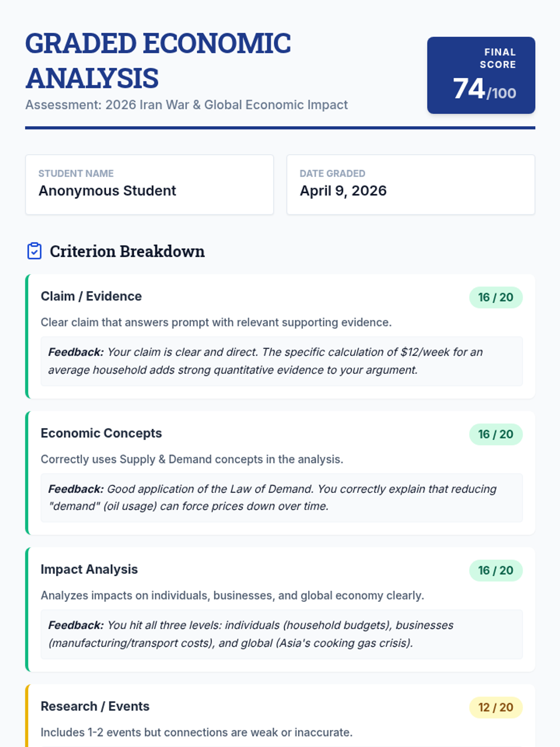
Task: Click the Law of Demand feedback box
Action: [281, 498]
